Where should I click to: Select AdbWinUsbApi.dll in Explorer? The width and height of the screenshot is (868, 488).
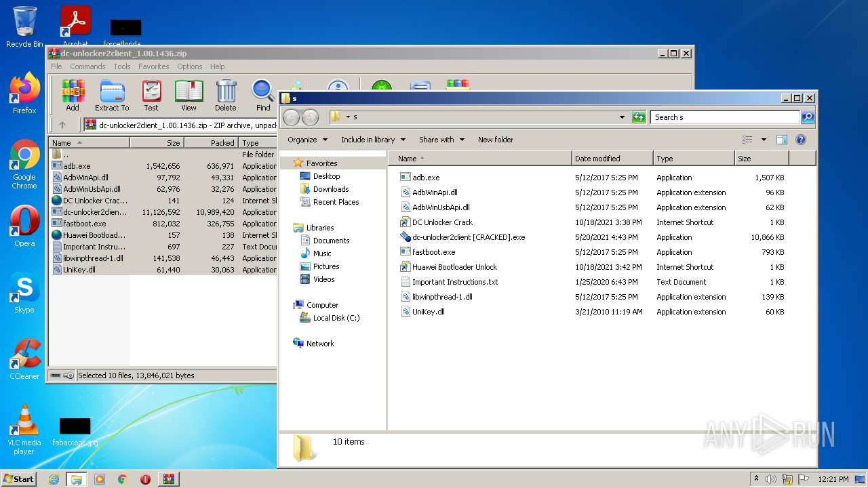click(x=441, y=207)
